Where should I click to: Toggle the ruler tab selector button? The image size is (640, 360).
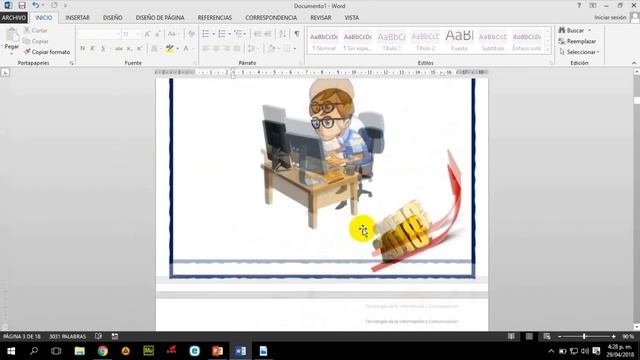(5, 73)
